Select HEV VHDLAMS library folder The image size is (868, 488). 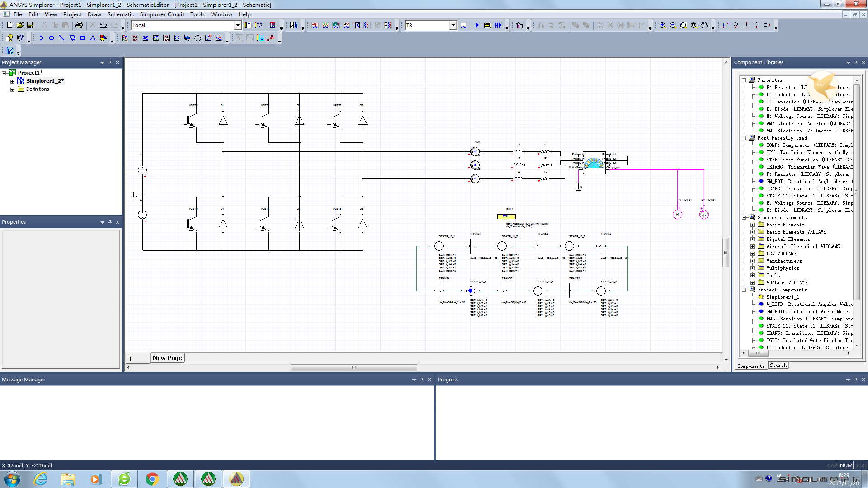click(781, 253)
